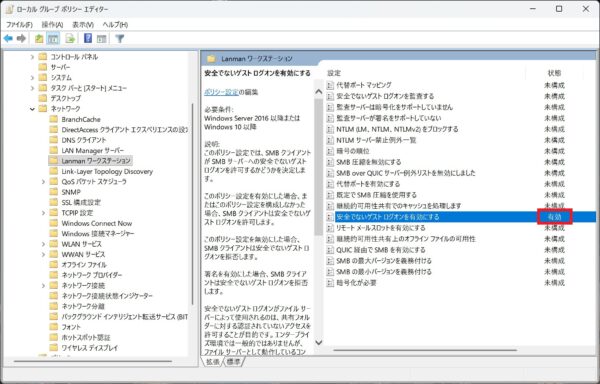600x384 pixels.
Task: Open the ファイル(F) menu
Action: 19,24
